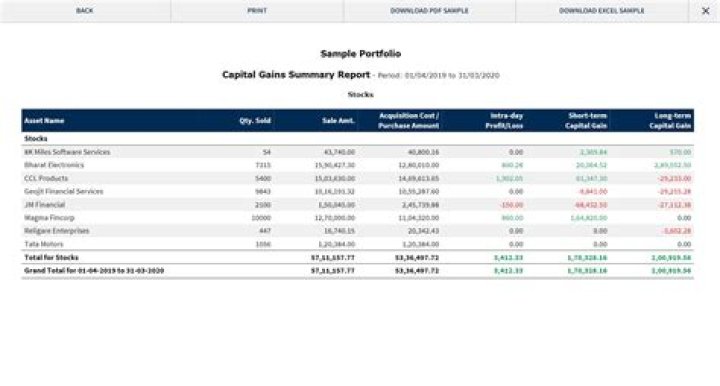720x386 pixels.
Task: Click quantity sold 9843 for Geojit Financial
Action: (263, 191)
